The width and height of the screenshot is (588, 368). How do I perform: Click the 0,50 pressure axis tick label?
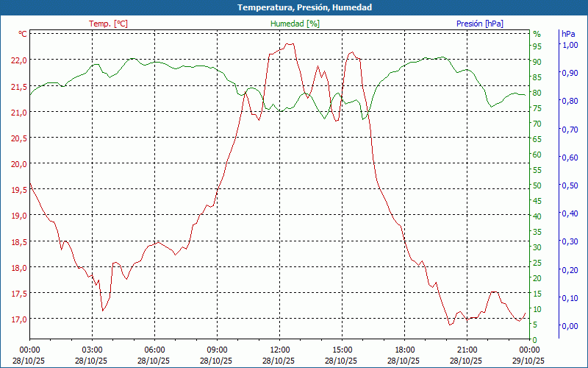570,185
